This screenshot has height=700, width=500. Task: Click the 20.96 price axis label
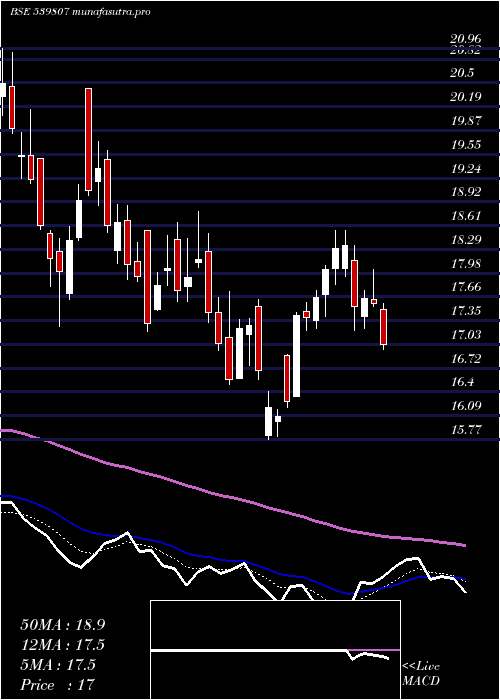pyautogui.click(x=466, y=41)
